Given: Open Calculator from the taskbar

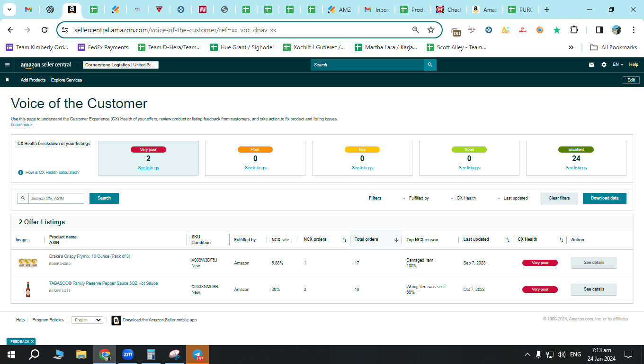Looking at the screenshot, I should (x=151, y=355).
